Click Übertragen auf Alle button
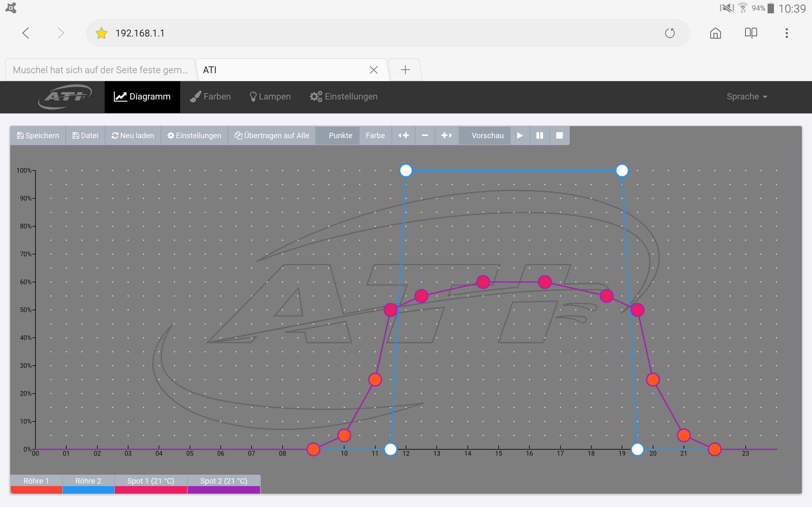Image resolution: width=812 pixels, height=507 pixels. [x=272, y=136]
